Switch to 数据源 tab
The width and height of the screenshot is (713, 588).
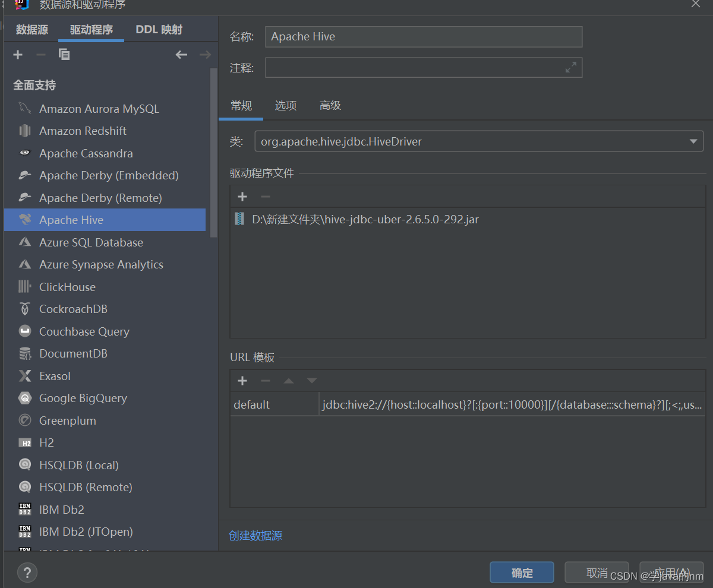click(x=32, y=30)
